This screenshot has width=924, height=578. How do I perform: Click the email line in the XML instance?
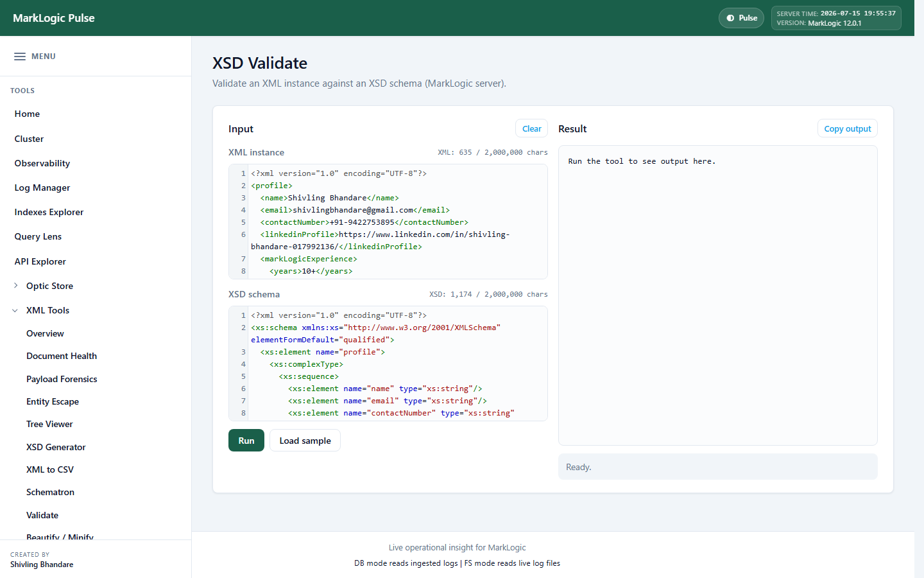click(355, 210)
